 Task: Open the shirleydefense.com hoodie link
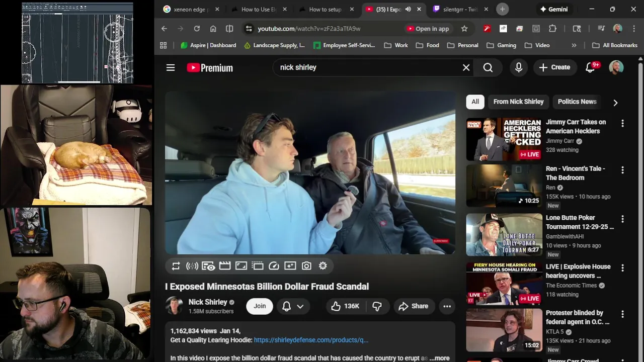tap(311, 340)
